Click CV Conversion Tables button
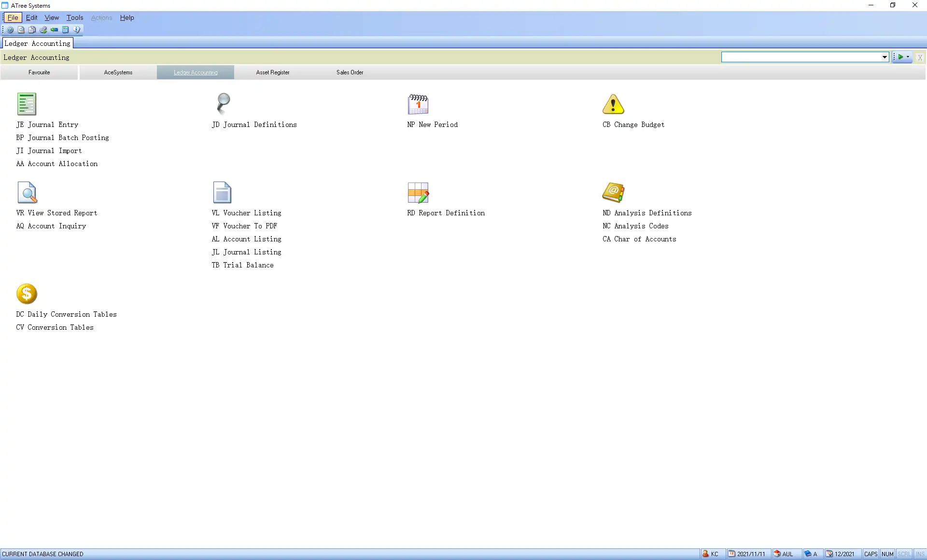927x560 pixels. [55, 327]
